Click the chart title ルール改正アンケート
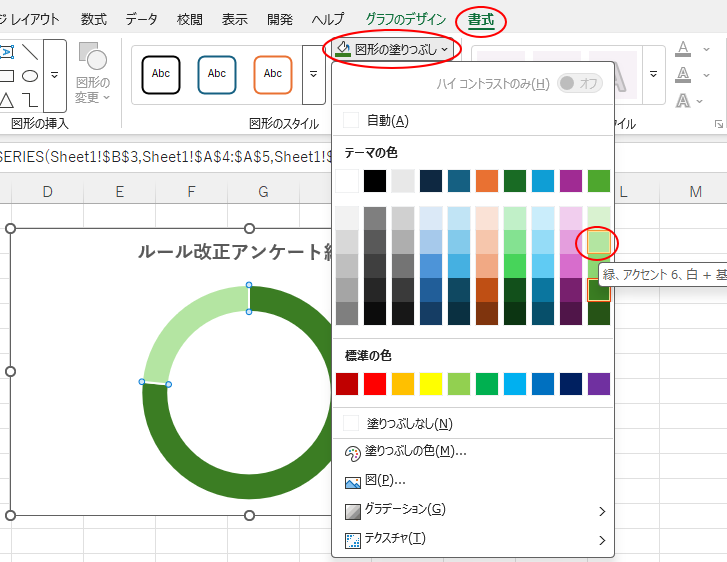The height and width of the screenshot is (562, 727). coord(235,252)
